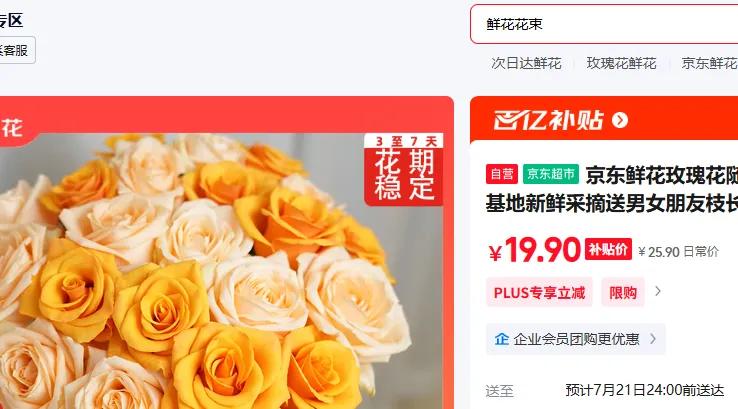Expand 企业会员团购更优惠 chevron arrow
738x409 pixels.
(653, 338)
